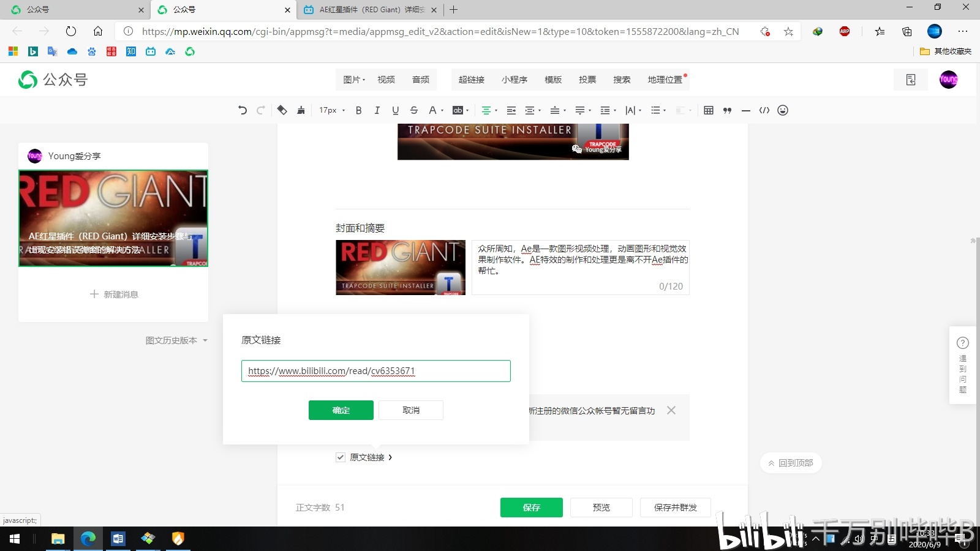
Task: Open the text highlight color dropdown
Action: click(x=467, y=111)
